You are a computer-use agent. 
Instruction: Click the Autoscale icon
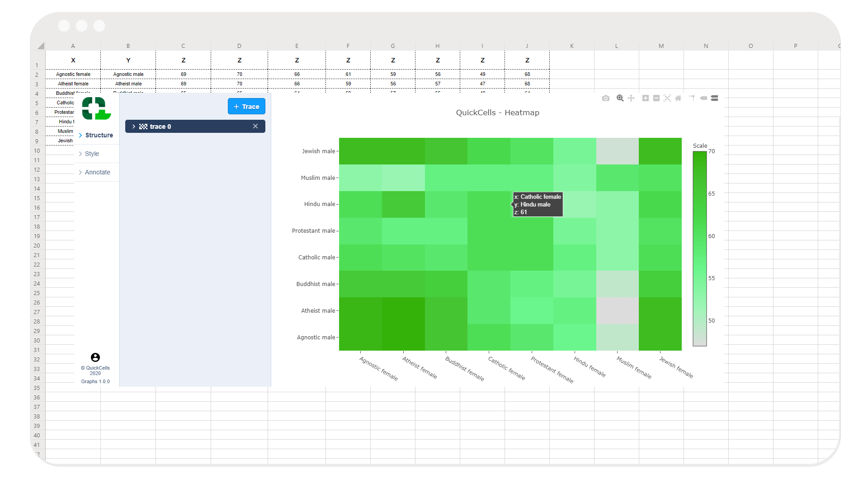click(x=667, y=98)
